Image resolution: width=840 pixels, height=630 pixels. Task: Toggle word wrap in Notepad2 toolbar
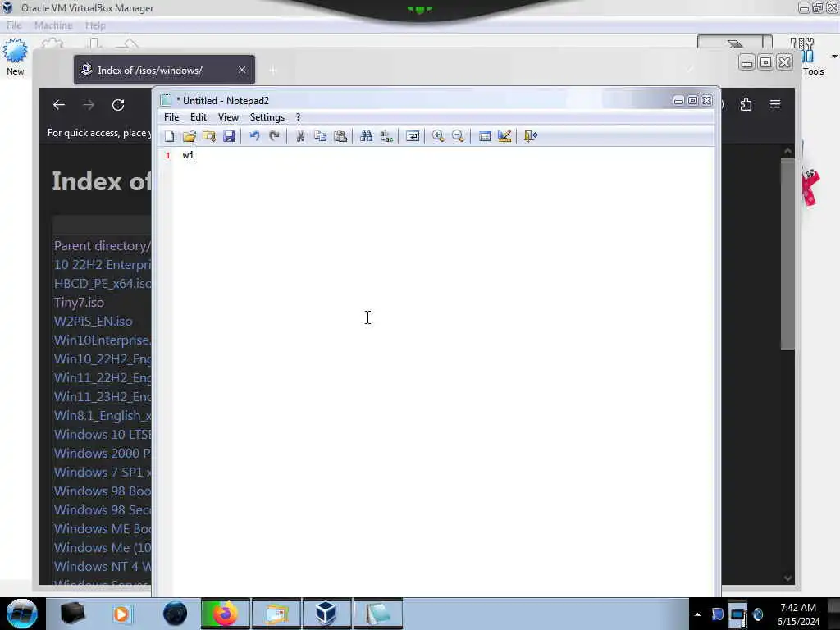(x=413, y=136)
